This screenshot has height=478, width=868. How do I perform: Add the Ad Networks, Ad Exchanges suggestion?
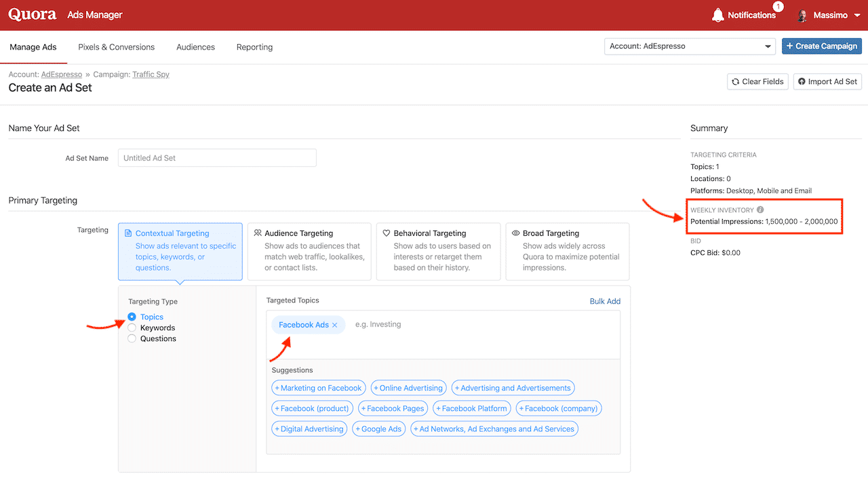tap(494, 429)
